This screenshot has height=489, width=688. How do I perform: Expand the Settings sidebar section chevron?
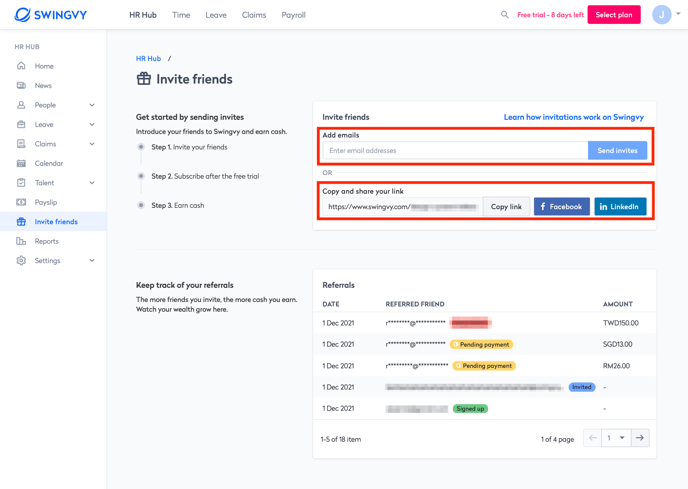coord(92,260)
